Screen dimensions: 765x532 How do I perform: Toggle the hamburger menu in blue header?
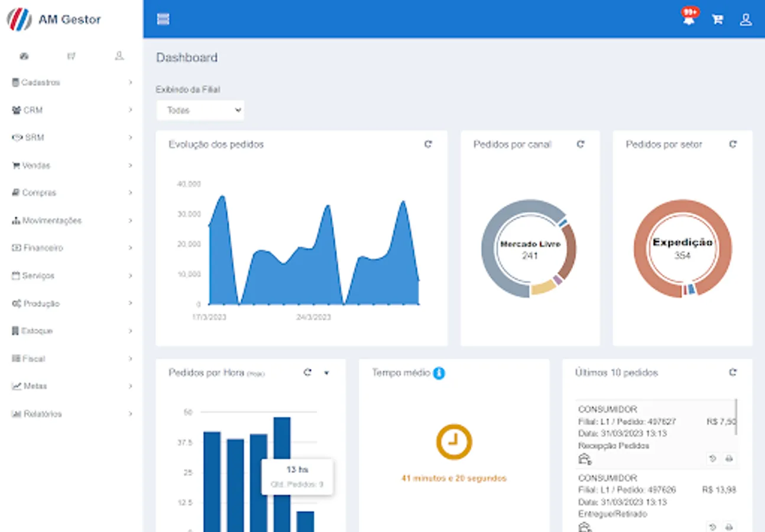(x=163, y=19)
